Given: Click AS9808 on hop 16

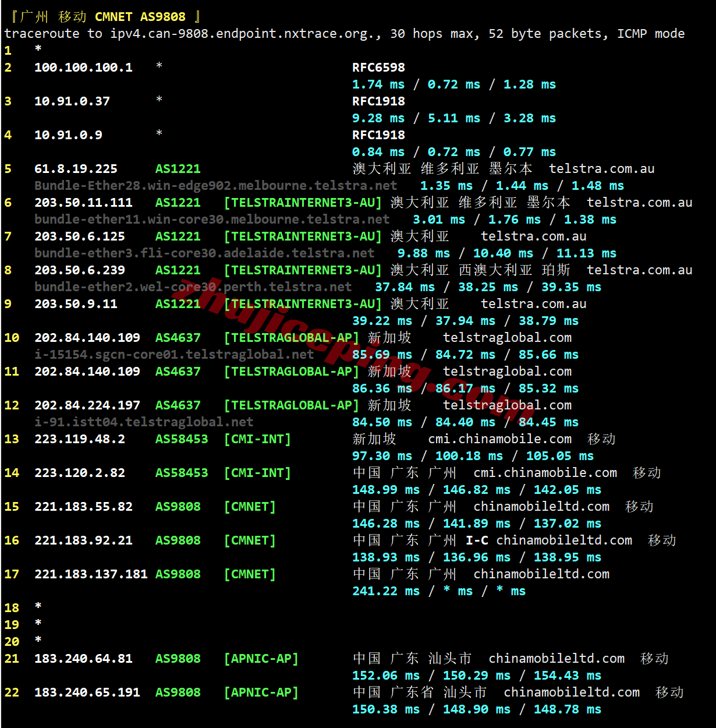Looking at the screenshot, I should (178, 540).
